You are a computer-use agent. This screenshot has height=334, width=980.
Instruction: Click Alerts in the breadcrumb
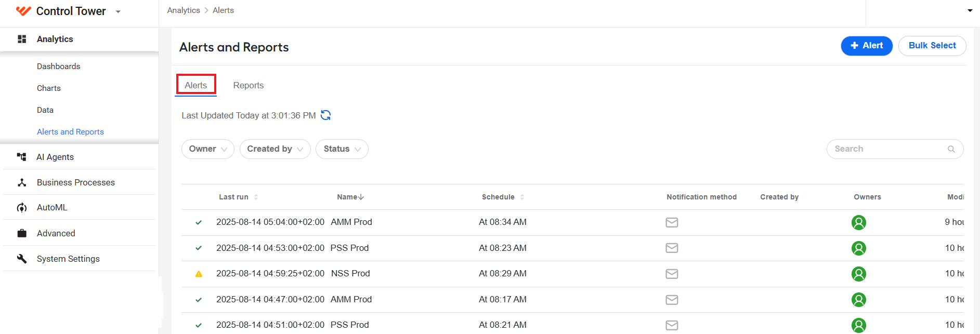click(x=223, y=10)
